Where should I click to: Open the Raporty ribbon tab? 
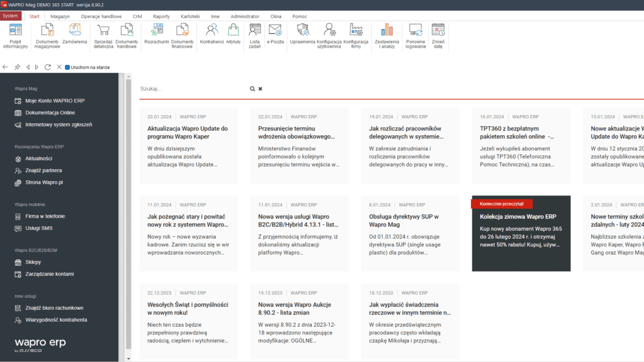pos(161,16)
